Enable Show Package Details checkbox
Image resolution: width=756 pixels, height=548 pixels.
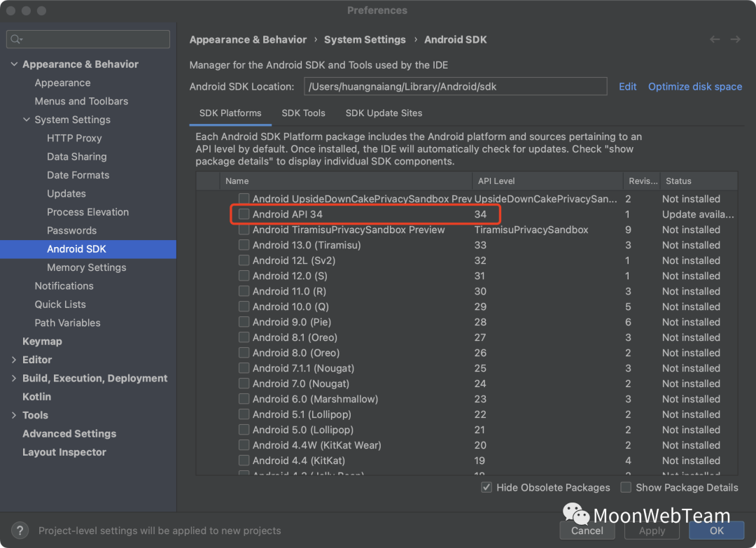626,487
